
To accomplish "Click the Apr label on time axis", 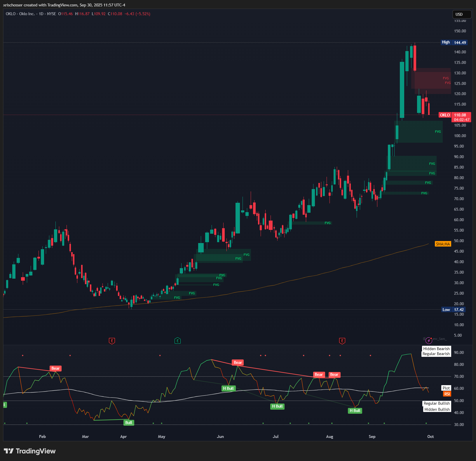I will point(123,436).
